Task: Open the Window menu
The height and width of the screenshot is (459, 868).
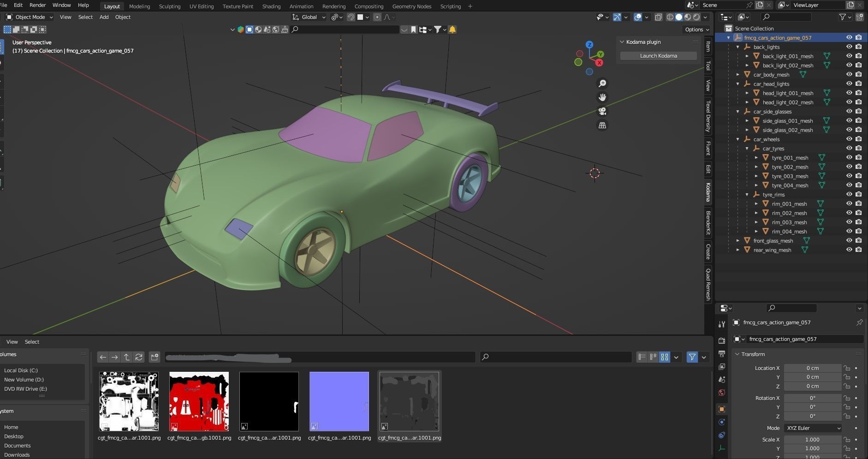Action: (x=61, y=5)
